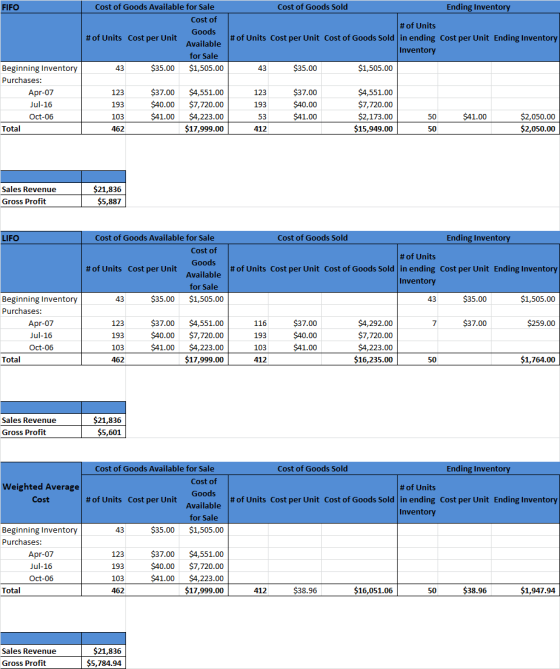Select FIFO Ending Inventory header
Viewport: 560px width, 669px height.
(x=478, y=7)
